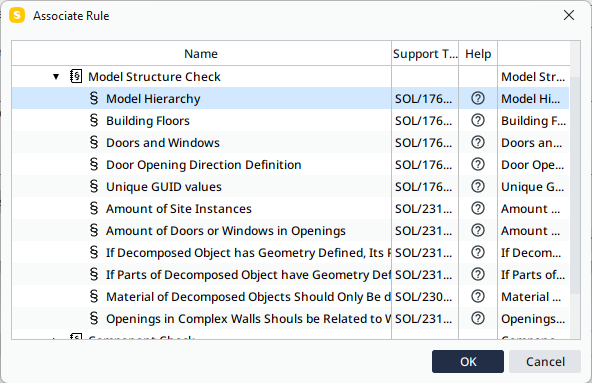Viewport: 592px width, 383px height.
Task: Open help for Material of Decomposed Objects rule
Action: pos(478,297)
